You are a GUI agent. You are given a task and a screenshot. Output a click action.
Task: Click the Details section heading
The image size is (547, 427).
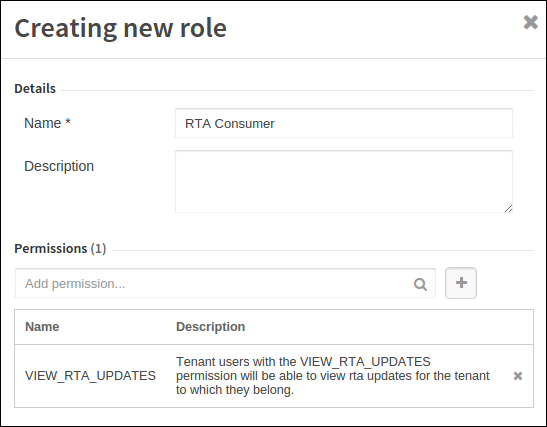[x=35, y=88]
